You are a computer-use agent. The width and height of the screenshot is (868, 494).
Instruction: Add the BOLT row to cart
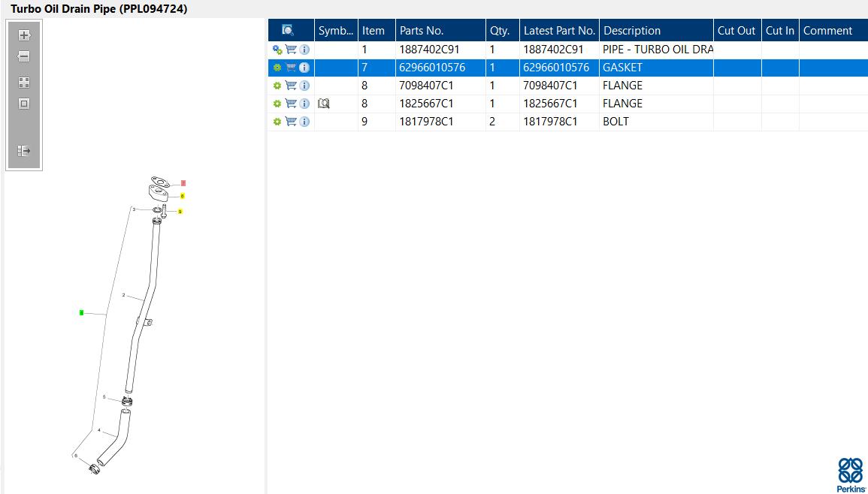[x=291, y=122]
